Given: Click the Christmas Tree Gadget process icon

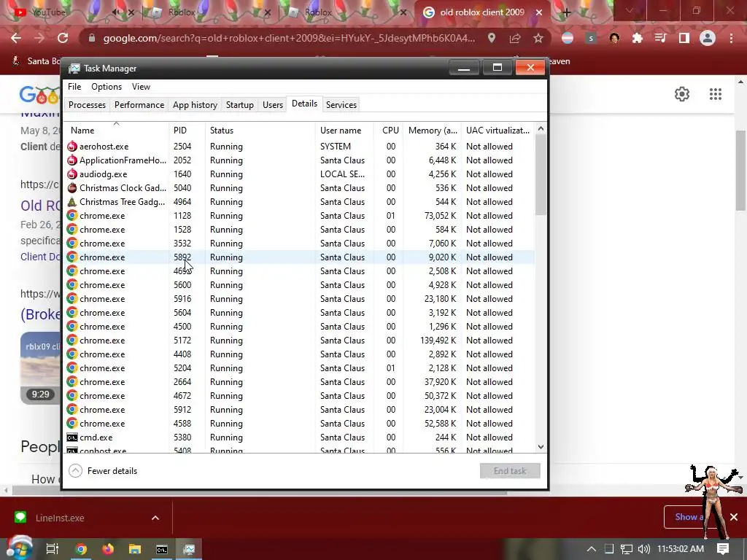Looking at the screenshot, I should pyautogui.click(x=72, y=201).
